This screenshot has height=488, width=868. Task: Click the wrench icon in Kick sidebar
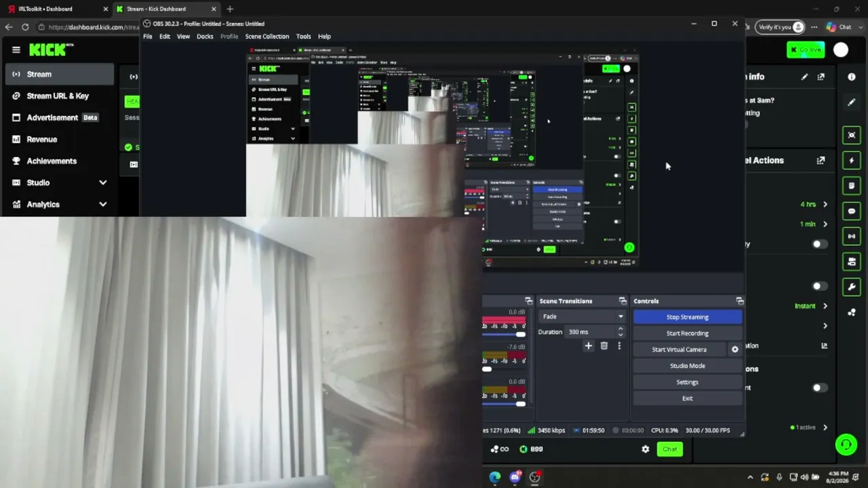852,287
